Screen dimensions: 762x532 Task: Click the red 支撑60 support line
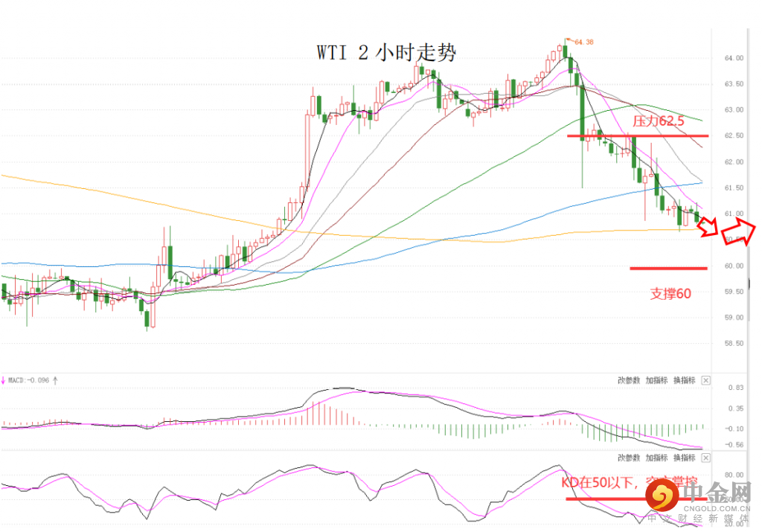coord(668,268)
